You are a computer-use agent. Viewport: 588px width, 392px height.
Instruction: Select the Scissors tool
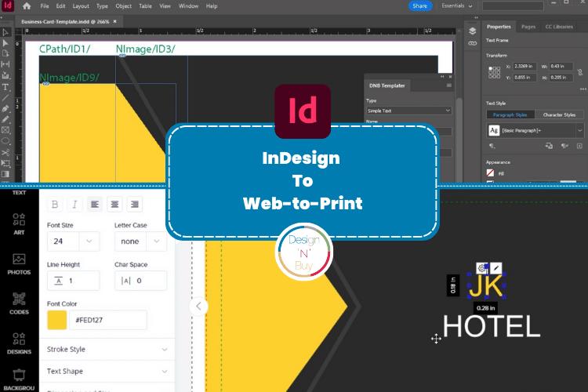tap(5, 151)
